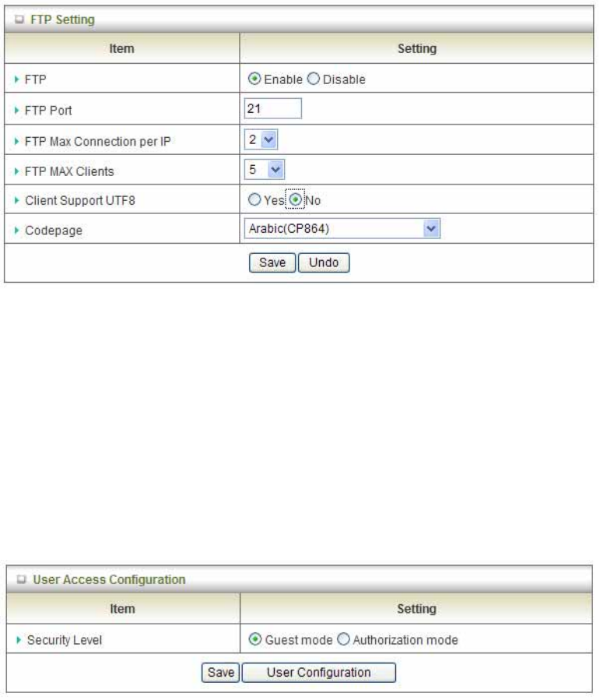
Task: Click the 'FTP Max Connection per IP' label
Action: [x=98, y=142]
